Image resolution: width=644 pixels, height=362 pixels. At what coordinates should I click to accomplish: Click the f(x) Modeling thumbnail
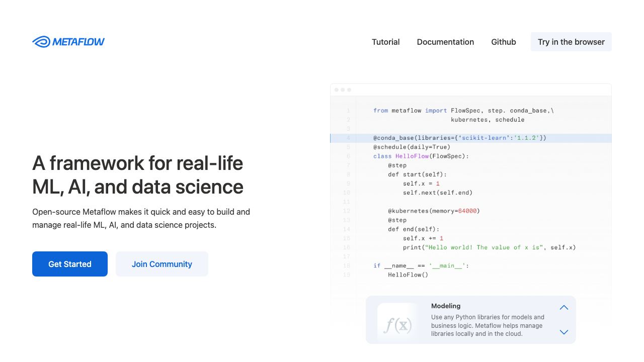coord(397,323)
